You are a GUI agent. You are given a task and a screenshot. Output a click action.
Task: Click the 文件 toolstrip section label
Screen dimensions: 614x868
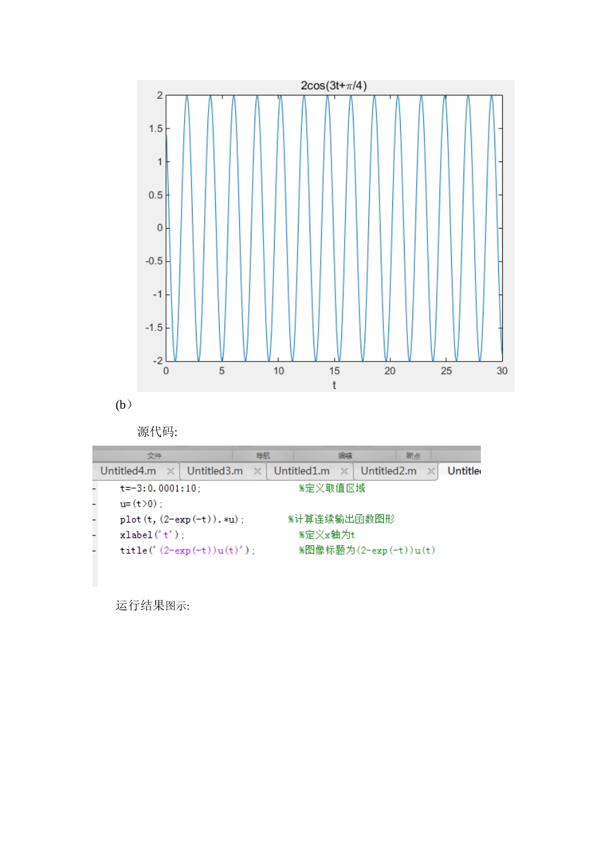coord(154,455)
